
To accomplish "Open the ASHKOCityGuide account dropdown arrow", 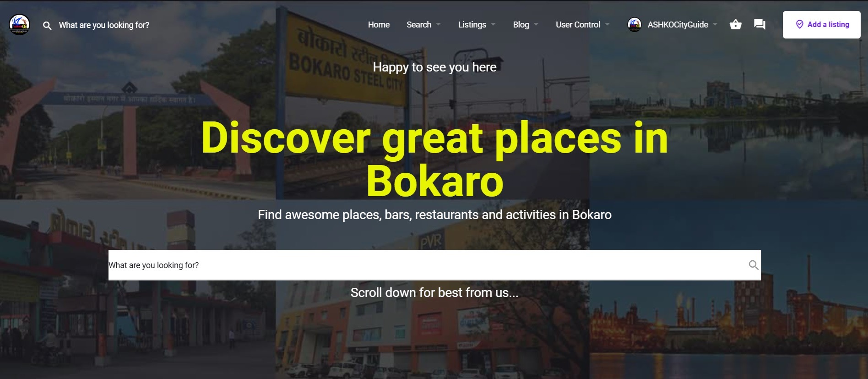I will pyautogui.click(x=715, y=24).
